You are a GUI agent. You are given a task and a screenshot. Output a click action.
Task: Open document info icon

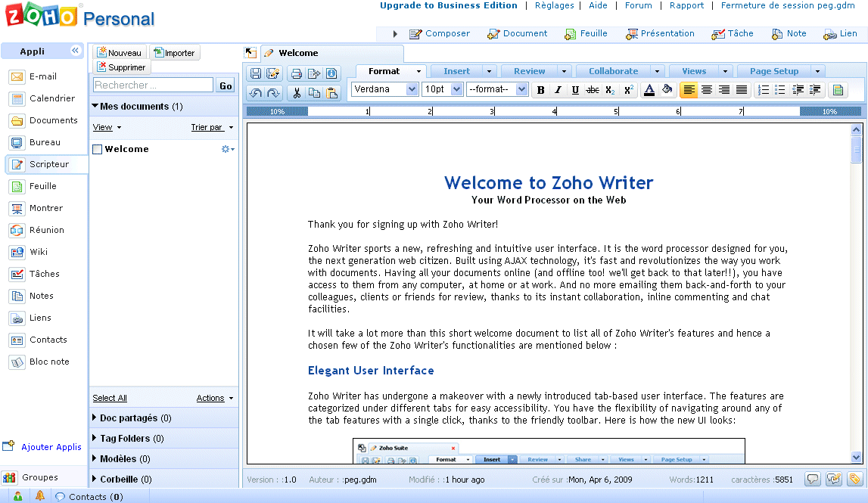point(331,73)
